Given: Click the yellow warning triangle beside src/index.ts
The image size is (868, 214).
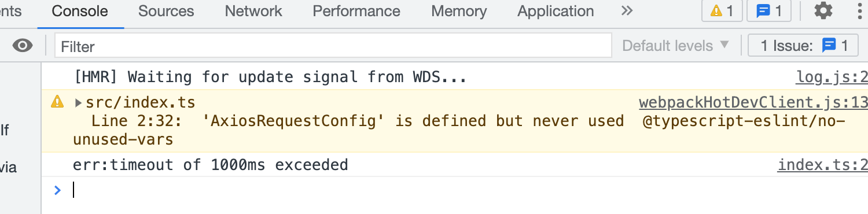Looking at the screenshot, I should tap(57, 102).
